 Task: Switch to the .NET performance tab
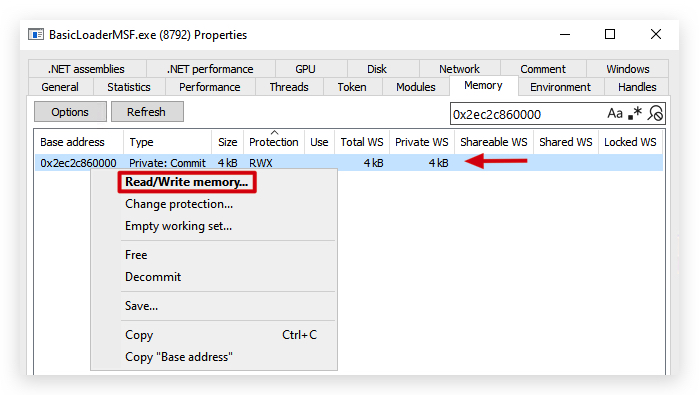[210, 69]
